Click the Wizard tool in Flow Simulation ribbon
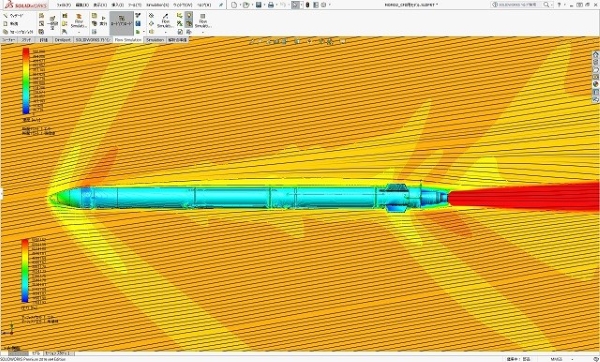Image resolution: width=600 pixels, height=362 pixels. 15,16
